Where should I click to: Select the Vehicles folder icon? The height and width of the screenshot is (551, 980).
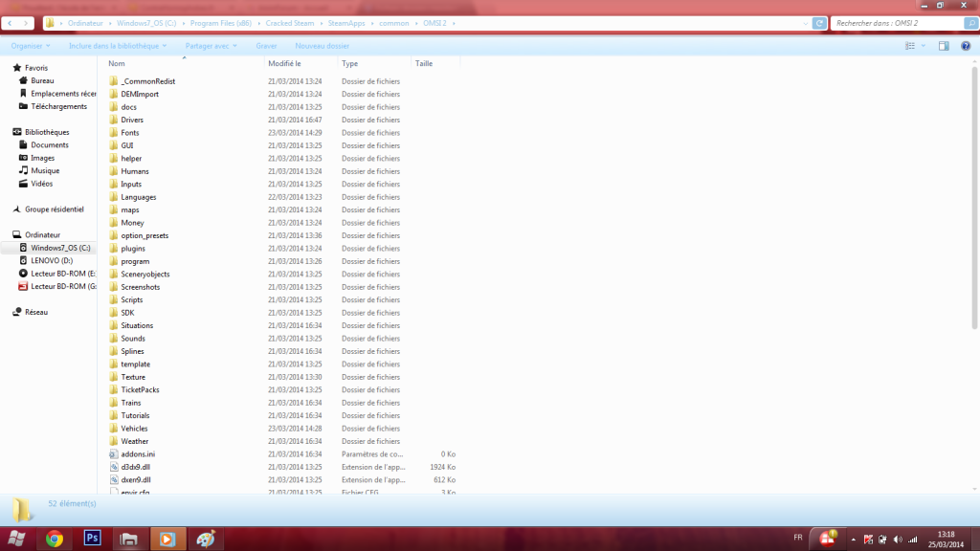[113, 428]
